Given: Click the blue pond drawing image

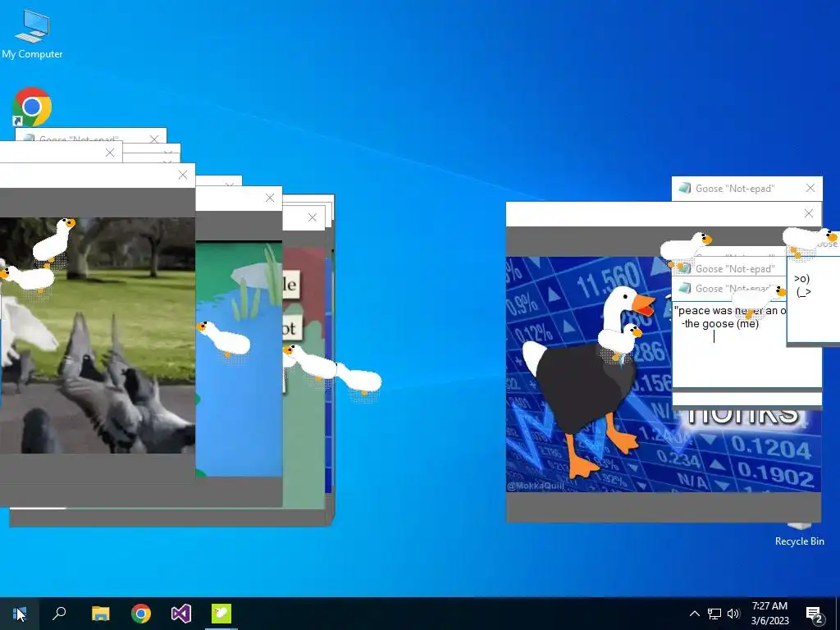Looking at the screenshot, I should (x=239, y=358).
